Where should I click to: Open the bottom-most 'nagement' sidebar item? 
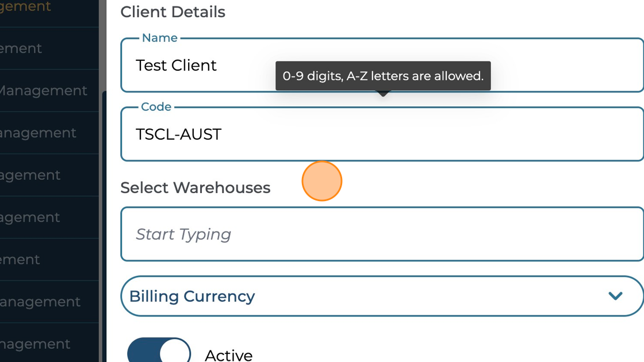[34, 344]
